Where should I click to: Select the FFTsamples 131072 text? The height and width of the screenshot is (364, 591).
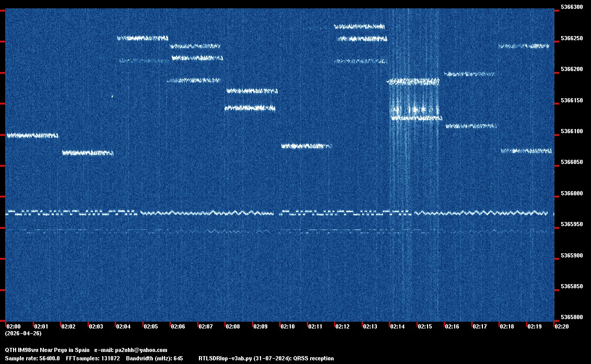93,358
